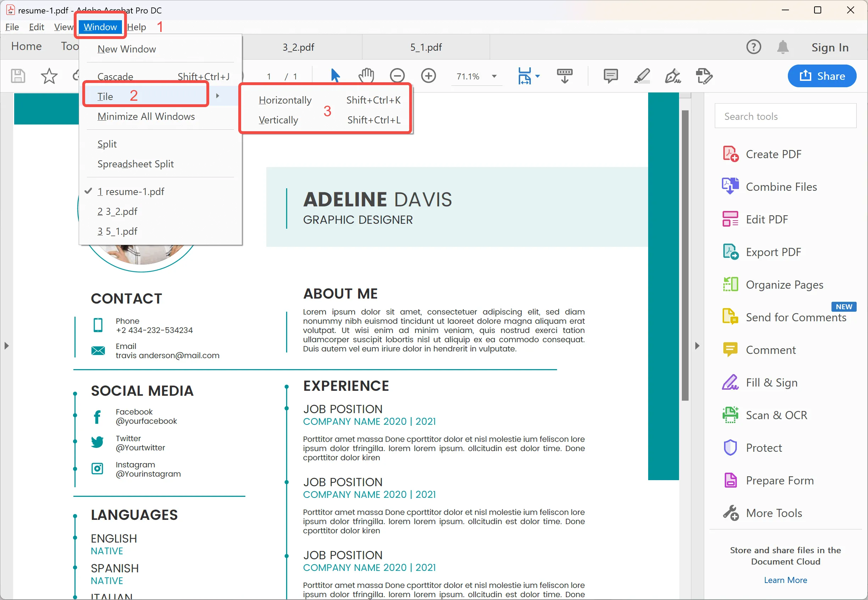Viewport: 868px width, 600px height.
Task: Switch to the 5_1.pdf tab
Action: point(425,48)
